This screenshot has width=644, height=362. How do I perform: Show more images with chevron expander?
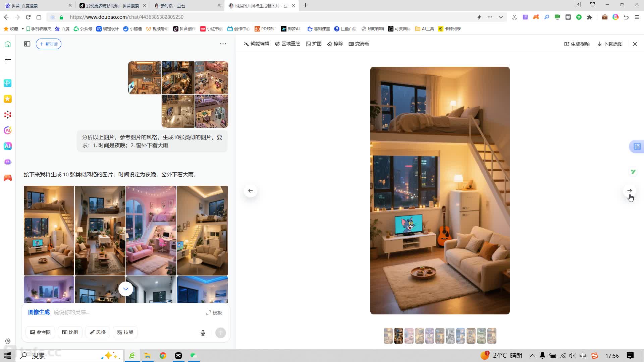click(x=125, y=289)
